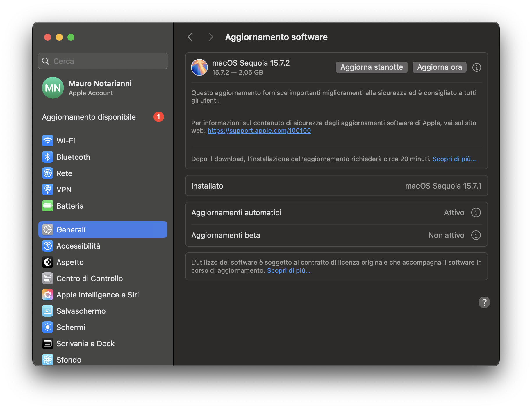Select the Bluetooth icon in the sidebar

[48, 157]
